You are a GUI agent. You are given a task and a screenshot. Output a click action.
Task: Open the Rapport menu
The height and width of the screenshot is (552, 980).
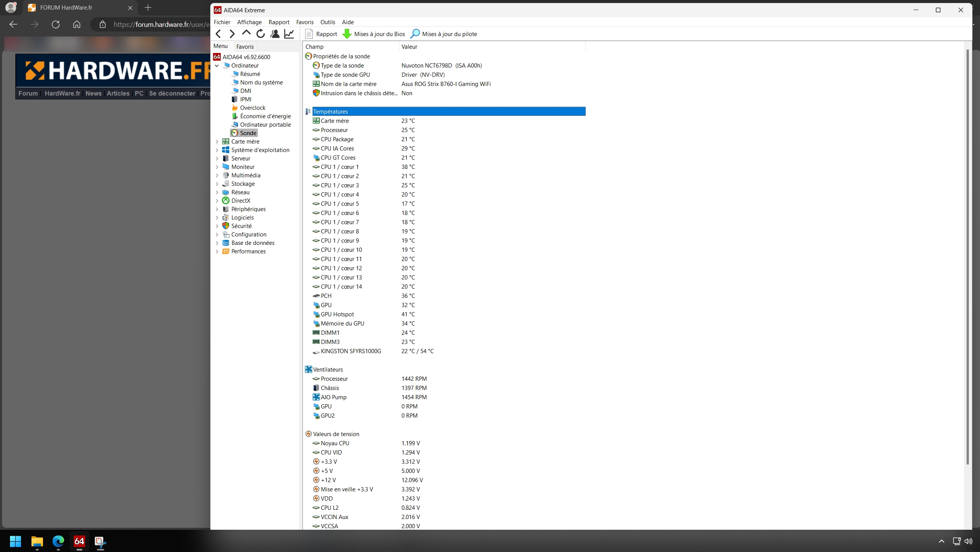click(x=279, y=22)
